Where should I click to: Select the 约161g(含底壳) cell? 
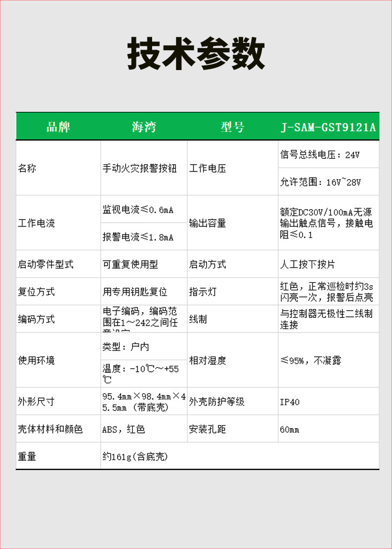tap(240, 456)
